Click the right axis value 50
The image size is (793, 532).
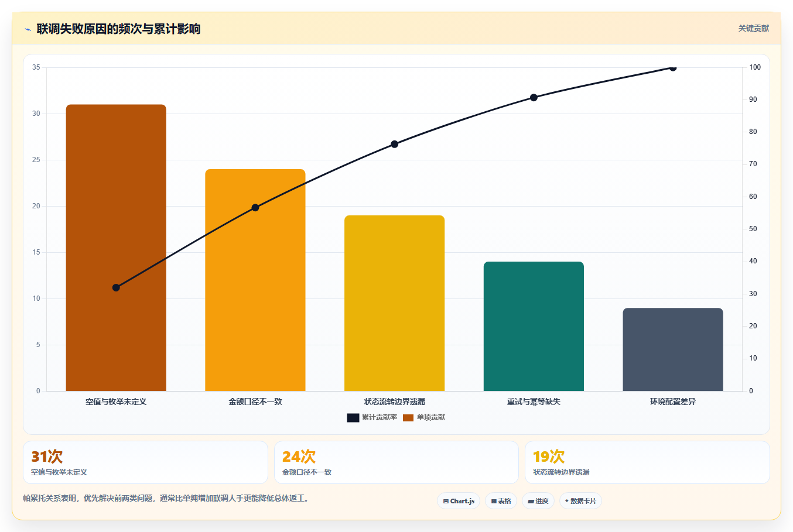753,229
